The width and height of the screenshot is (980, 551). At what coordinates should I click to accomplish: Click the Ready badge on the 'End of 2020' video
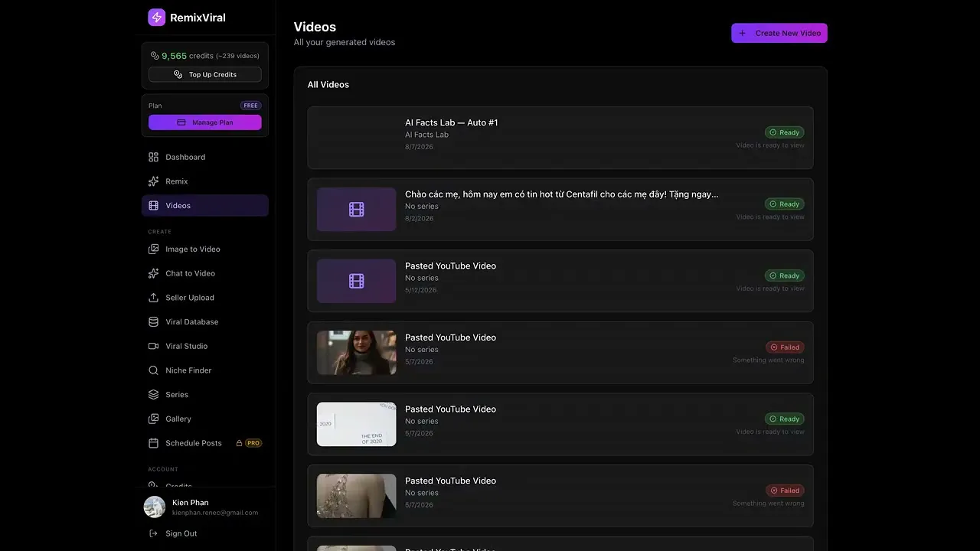coord(785,419)
